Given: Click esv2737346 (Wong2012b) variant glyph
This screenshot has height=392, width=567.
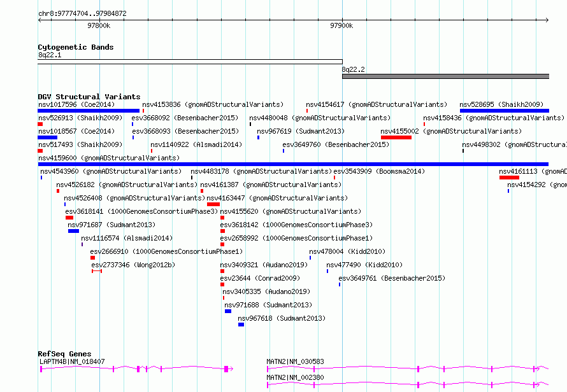Looking at the screenshot, I should tap(97, 271).
